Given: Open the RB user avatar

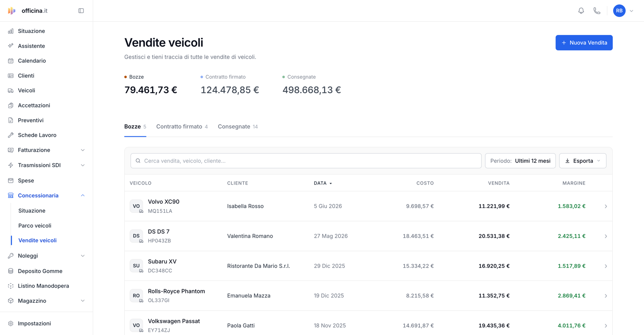Looking at the screenshot, I should pos(619,11).
